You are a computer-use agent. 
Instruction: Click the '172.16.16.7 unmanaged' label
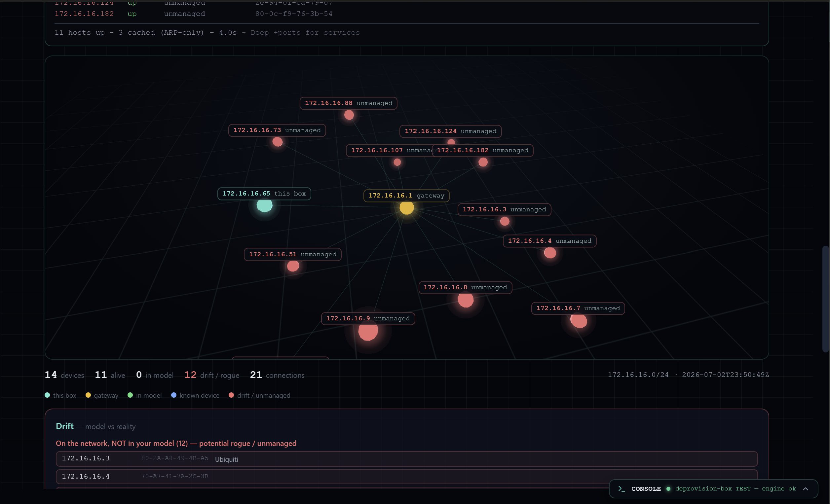coord(578,308)
